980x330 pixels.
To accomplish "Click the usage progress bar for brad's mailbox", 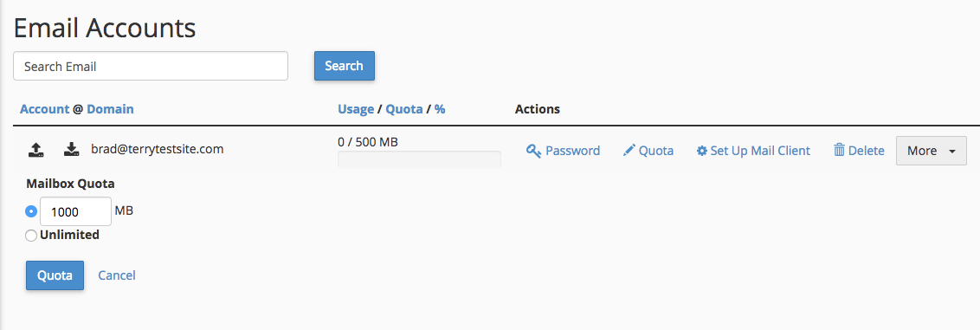I will tap(419, 159).
